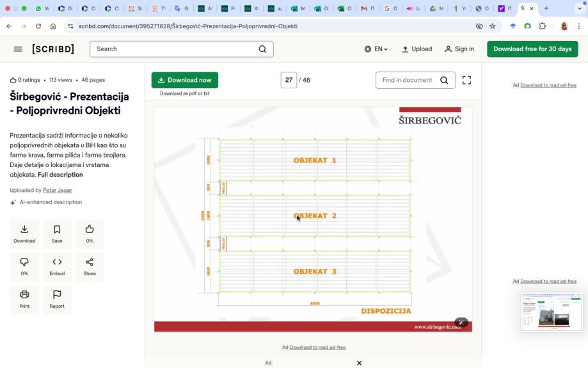Click Download free for 30 days

532,49
